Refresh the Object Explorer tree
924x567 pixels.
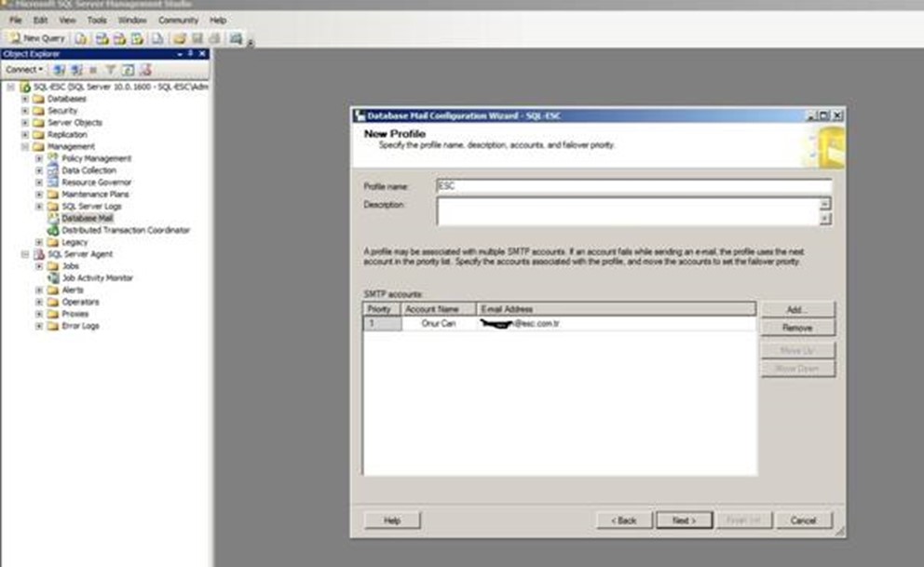coord(128,70)
